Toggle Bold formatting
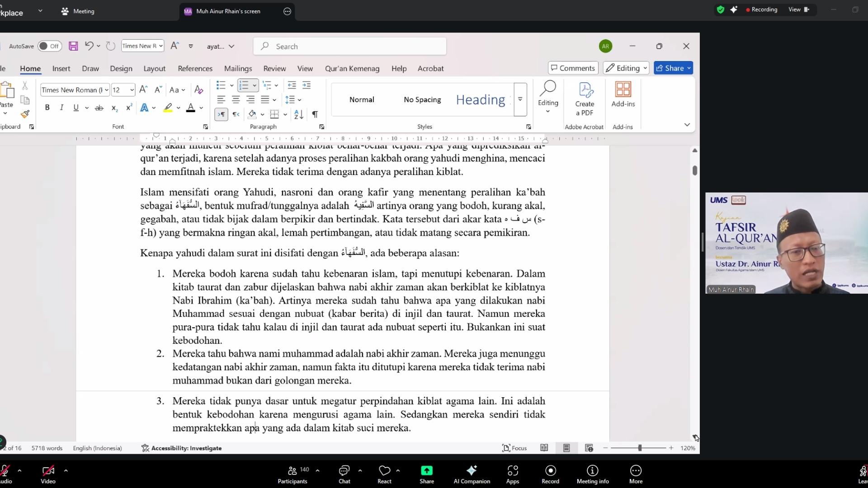868x488 pixels. point(47,108)
